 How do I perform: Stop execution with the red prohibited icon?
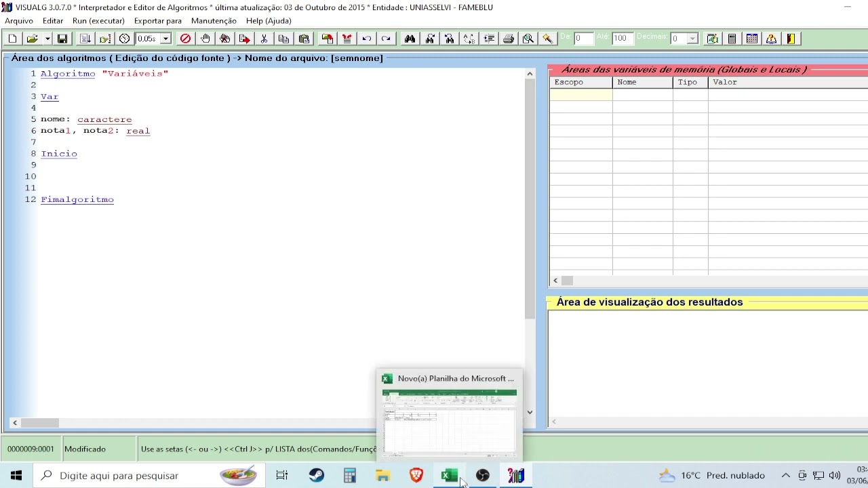pyautogui.click(x=185, y=39)
